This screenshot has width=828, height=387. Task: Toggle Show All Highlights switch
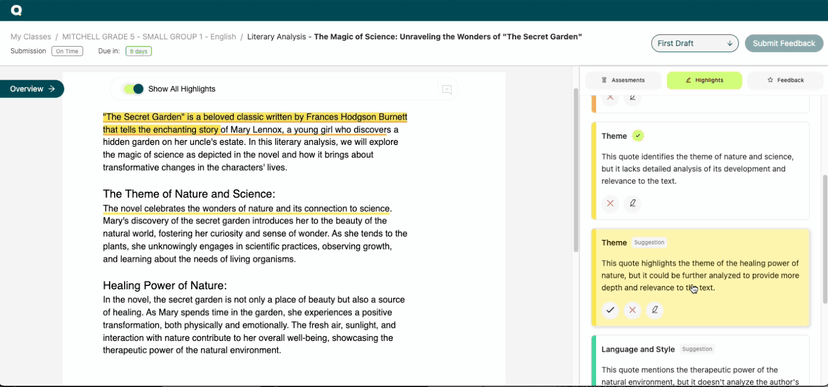[x=133, y=89]
